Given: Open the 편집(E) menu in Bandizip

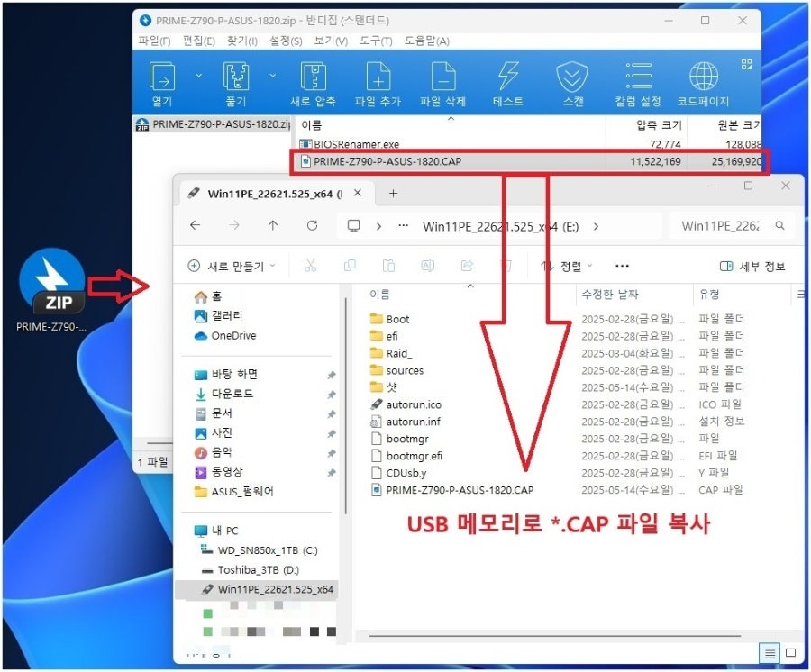Looking at the screenshot, I should point(198,41).
